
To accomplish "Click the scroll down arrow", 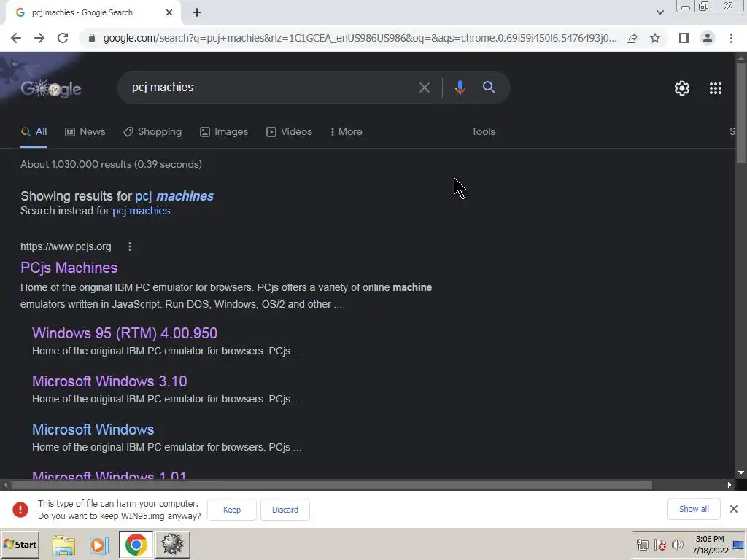I will point(740,472).
